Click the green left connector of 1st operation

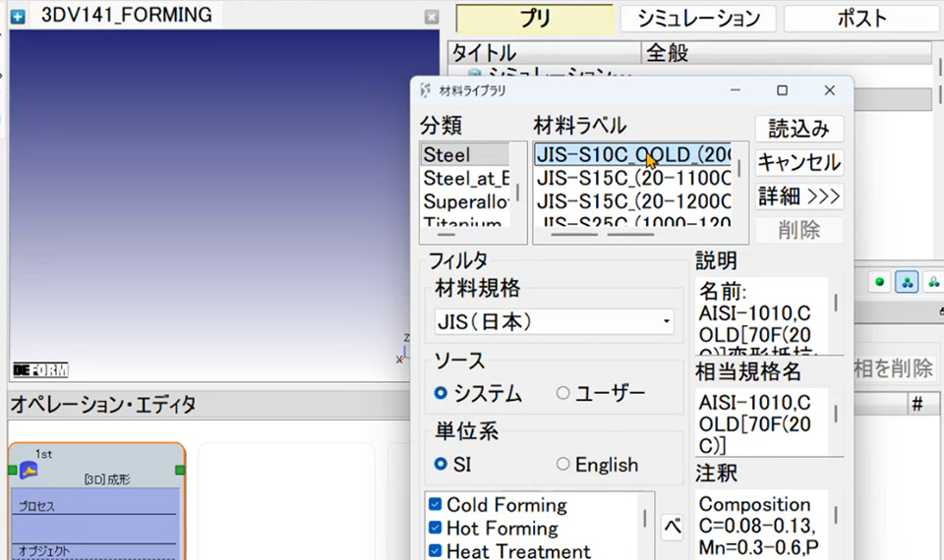12,470
